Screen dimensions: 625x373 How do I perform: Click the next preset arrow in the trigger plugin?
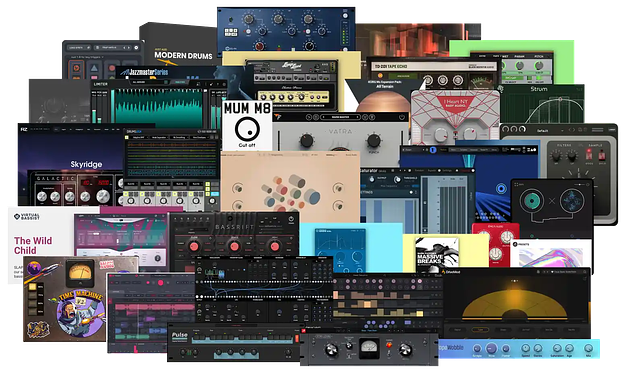[129, 47]
